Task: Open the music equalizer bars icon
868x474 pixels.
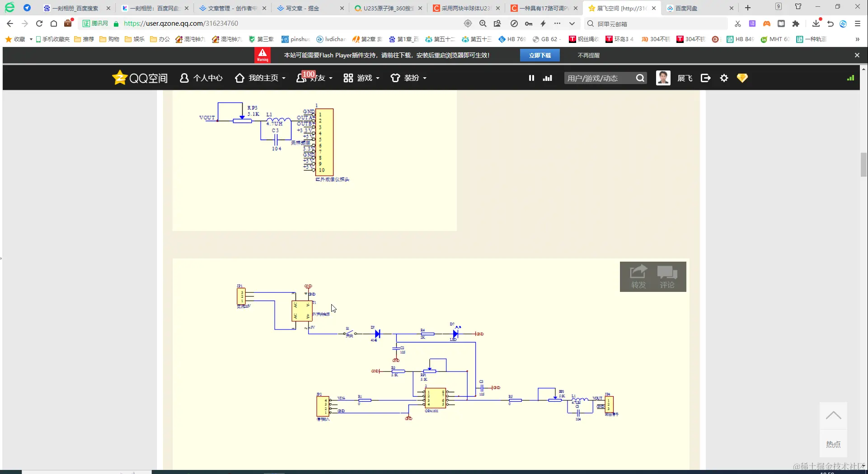Action: coord(547,78)
